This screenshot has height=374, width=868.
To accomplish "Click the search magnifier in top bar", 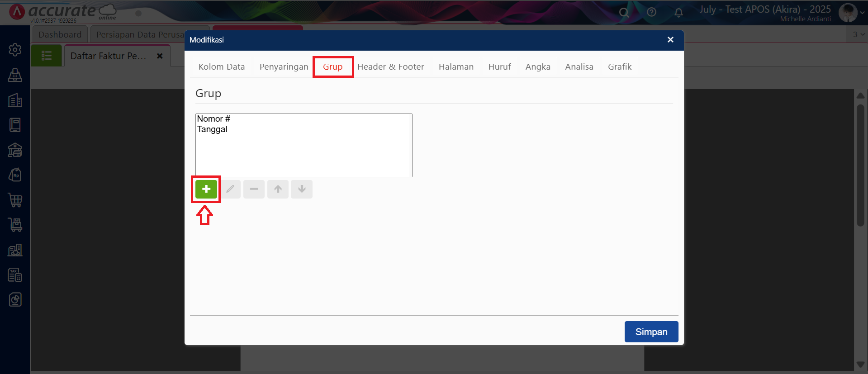I will (624, 12).
